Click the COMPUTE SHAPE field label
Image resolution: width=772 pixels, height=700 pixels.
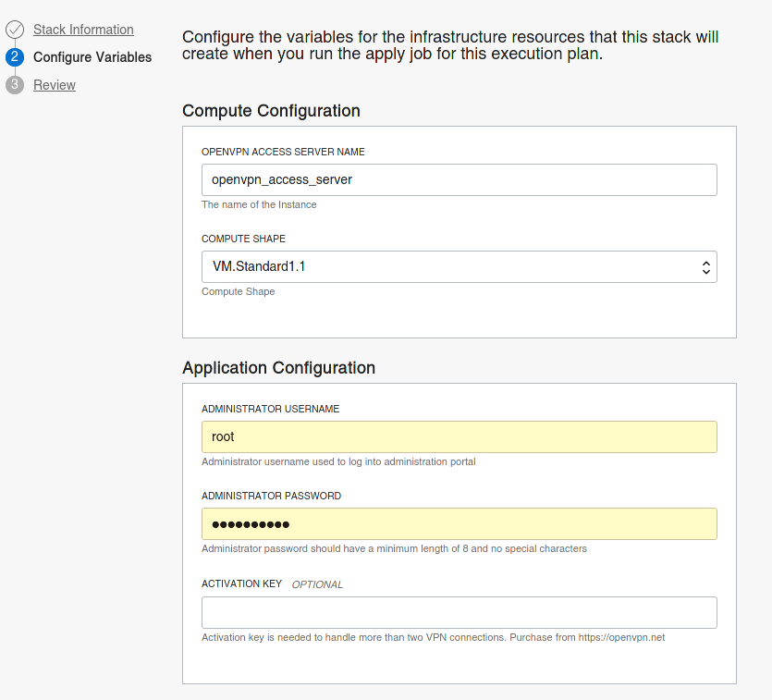(x=243, y=239)
